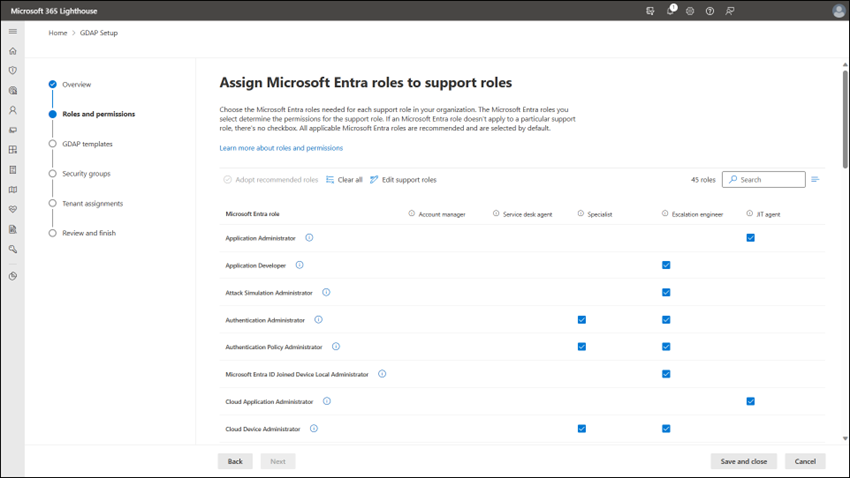Show info for Application Administrator role

(309, 237)
